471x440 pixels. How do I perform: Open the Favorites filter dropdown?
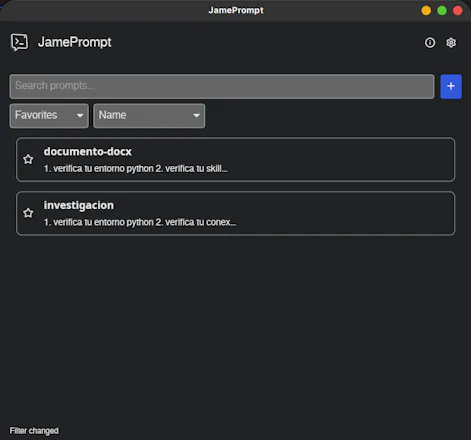49,116
